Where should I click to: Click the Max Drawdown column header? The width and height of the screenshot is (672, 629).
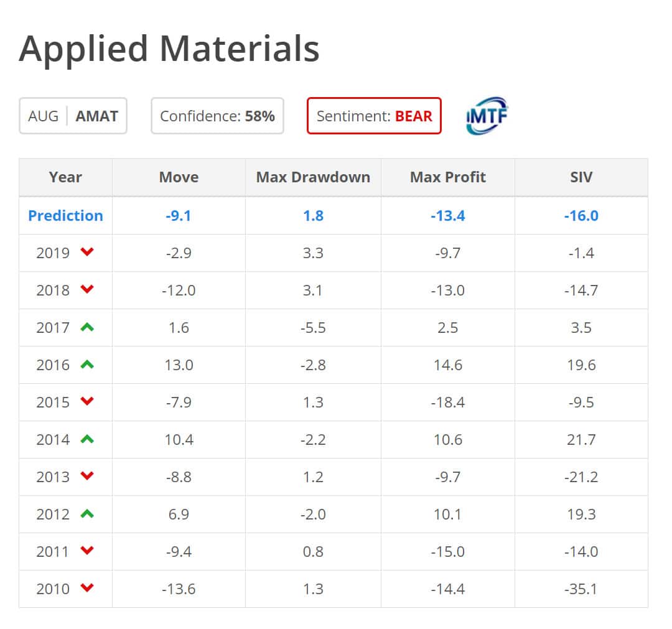coord(313,177)
